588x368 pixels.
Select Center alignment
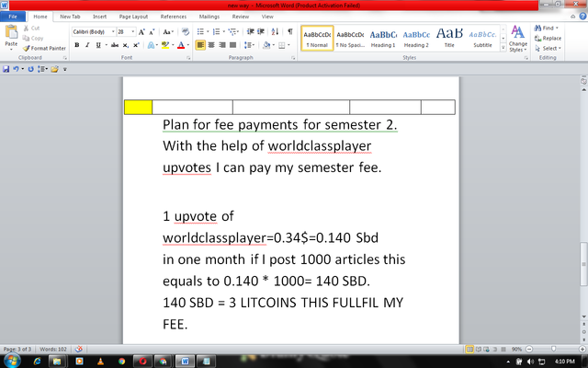click(211, 45)
